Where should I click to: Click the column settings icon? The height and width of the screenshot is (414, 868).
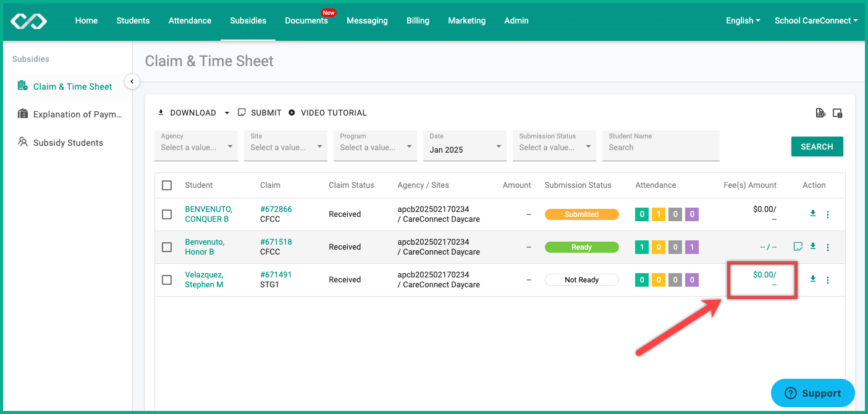coord(838,113)
